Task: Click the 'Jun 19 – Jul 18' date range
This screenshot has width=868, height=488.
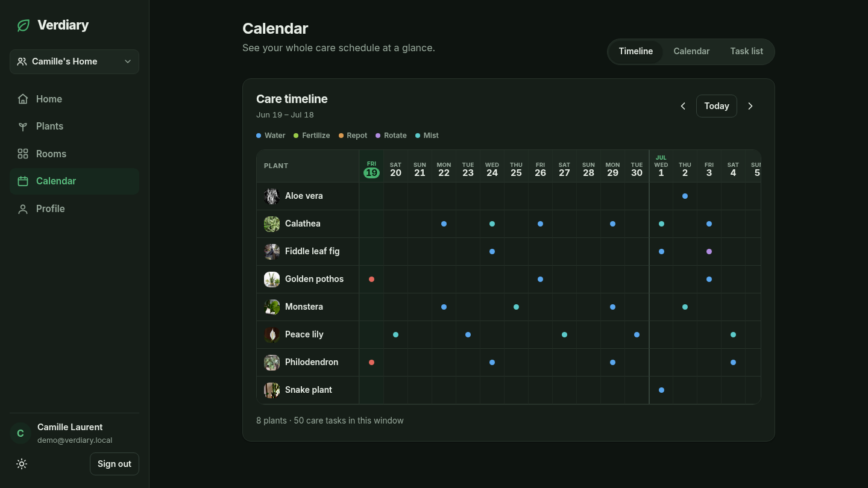Action: tap(285, 114)
